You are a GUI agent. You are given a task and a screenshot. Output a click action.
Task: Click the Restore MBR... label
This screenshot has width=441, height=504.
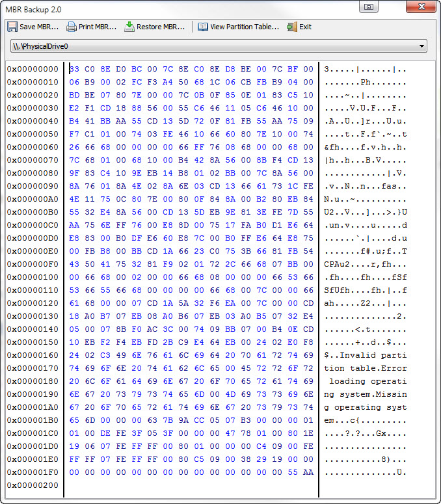(161, 27)
